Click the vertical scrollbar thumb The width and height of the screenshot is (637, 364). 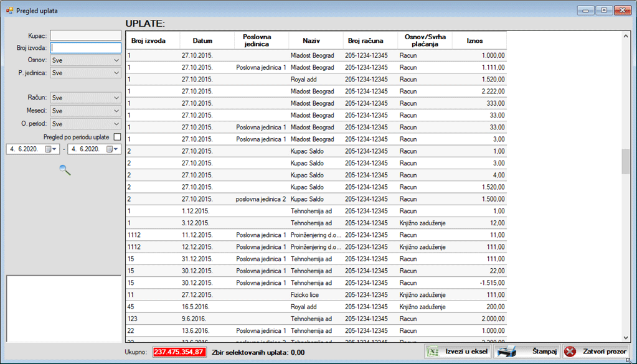(626, 162)
